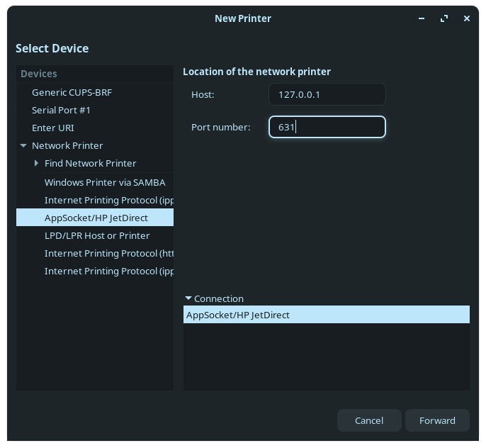
Task: Select Generic CUPS-BRF device
Action: point(72,93)
